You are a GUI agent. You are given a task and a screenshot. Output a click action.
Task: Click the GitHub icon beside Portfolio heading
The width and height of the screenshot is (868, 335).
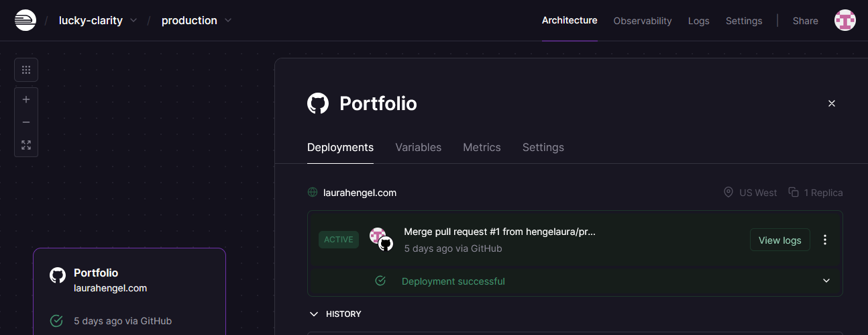(x=318, y=103)
